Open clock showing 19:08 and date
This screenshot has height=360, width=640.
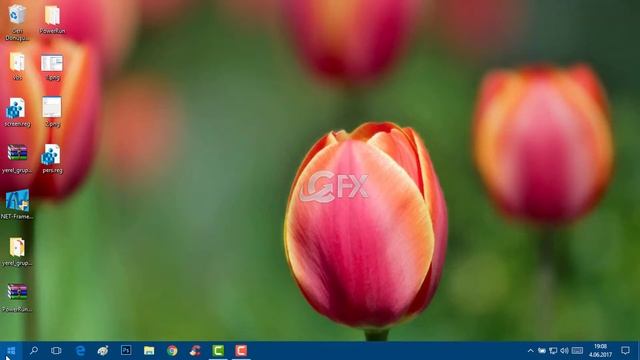click(600, 351)
